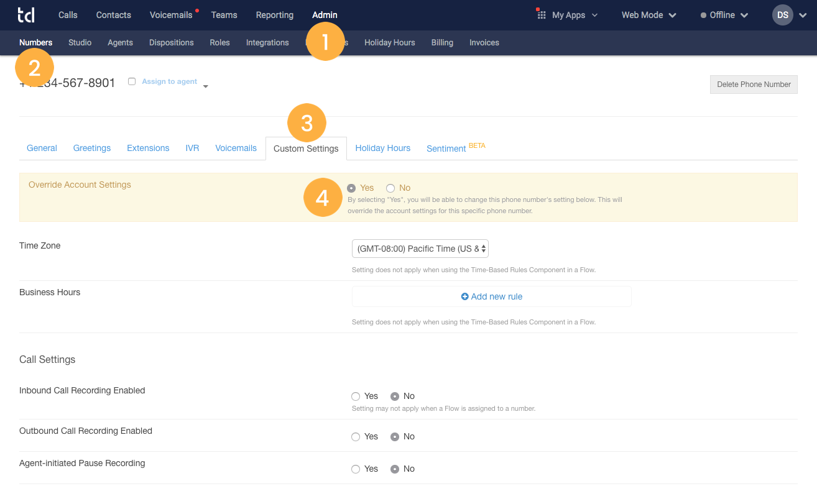Screen dimensions: 817x504
Task: Switch to the Holiday Hours tab
Action: [x=383, y=149]
